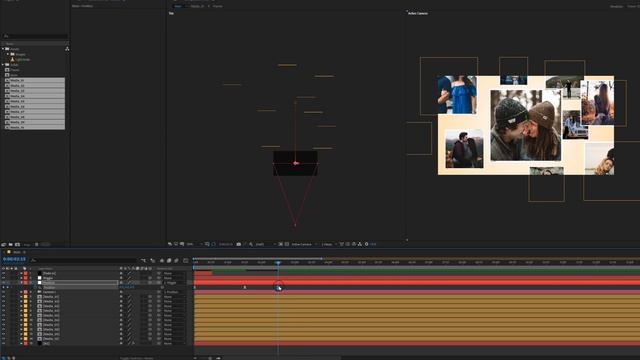The width and height of the screenshot is (640, 360).
Task: Click the new folder icon in Project panel
Action: click(11, 244)
